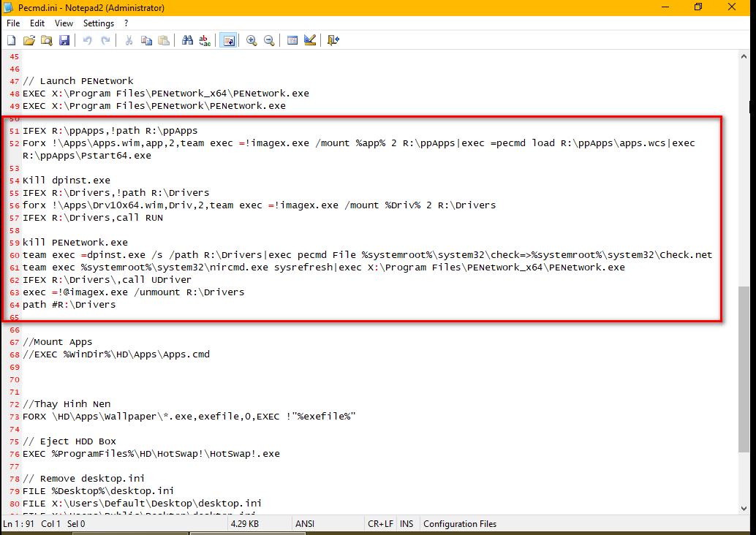The width and height of the screenshot is (756, 535).
Task: Click the '//Mount Apps' comment line
Action: (57, 342)
